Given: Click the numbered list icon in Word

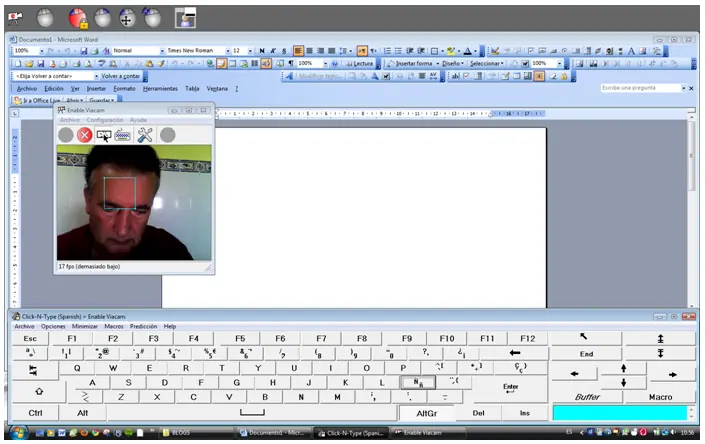Looking at the screenshot, I should coord(387,51).
